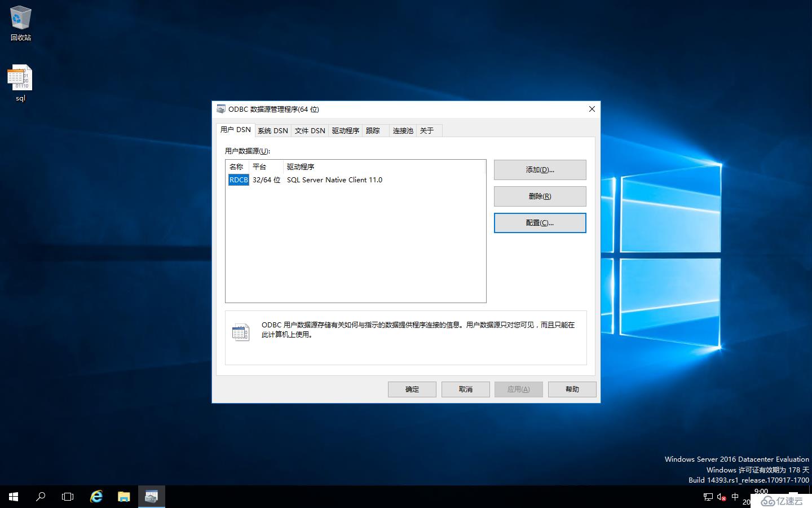Click the 帮助 button
The width and height of the screenshot is (812, 508).
click(572, 389)
